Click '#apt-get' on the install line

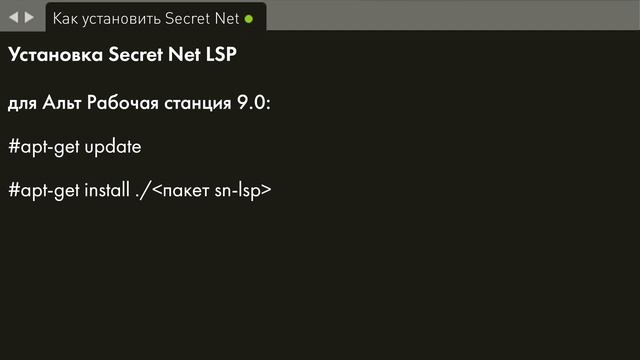[x=44, y=191]
